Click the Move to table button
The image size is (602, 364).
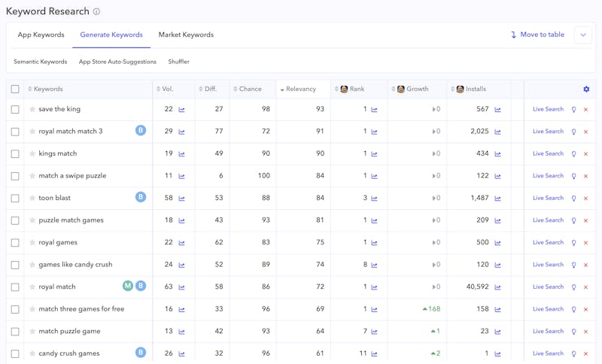pos(537,35)
